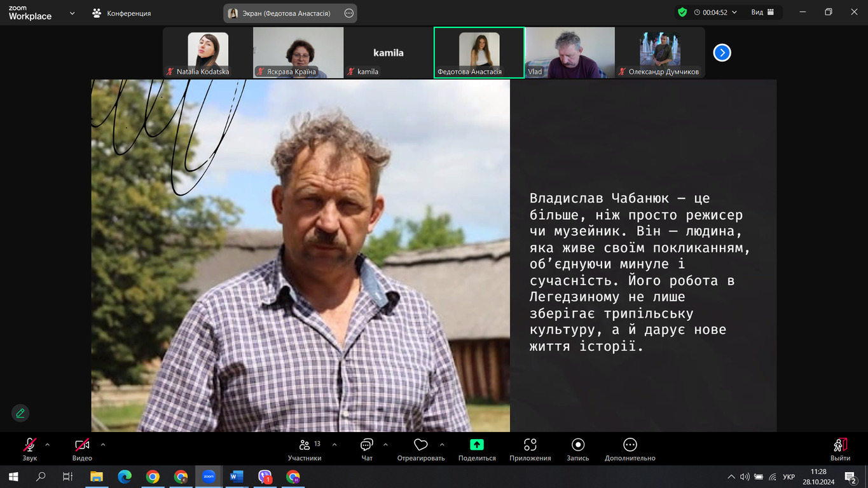Expand the arrow beside Чат

pyautogui.click(x=385, y=445)
